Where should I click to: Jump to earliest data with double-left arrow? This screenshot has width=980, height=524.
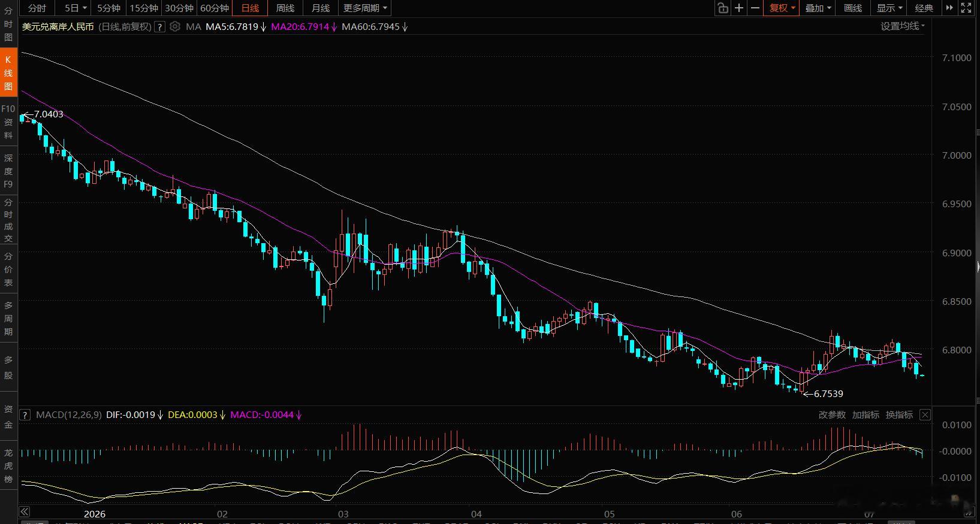pos(25,511)
